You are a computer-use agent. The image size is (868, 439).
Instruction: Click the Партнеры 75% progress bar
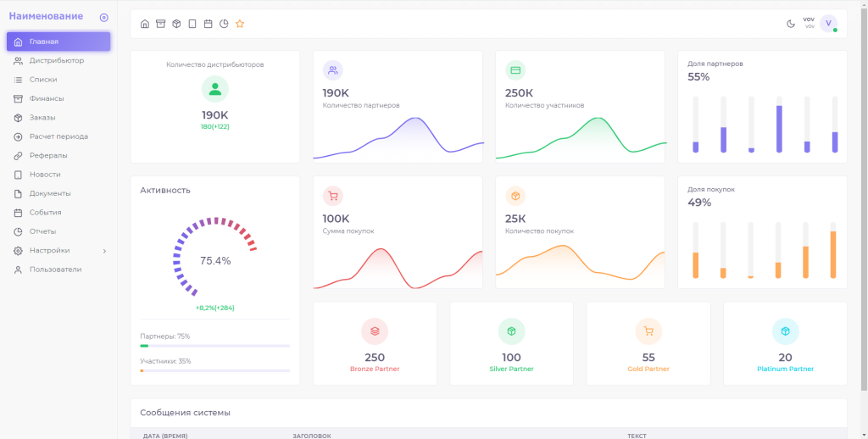click(214, 346)
